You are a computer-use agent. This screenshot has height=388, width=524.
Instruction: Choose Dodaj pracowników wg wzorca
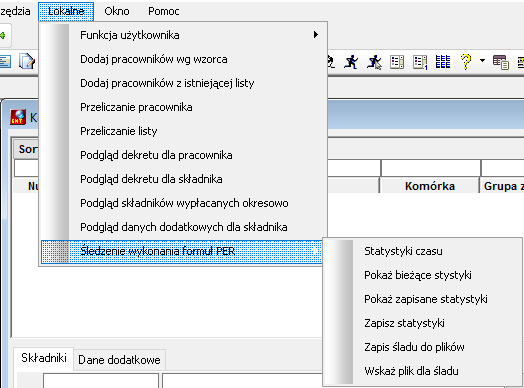[183, 59]
